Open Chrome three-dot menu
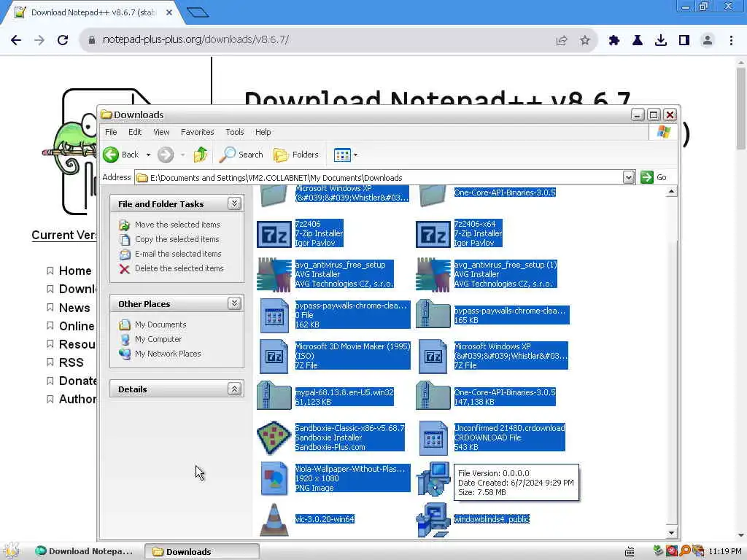 (731, 41)
